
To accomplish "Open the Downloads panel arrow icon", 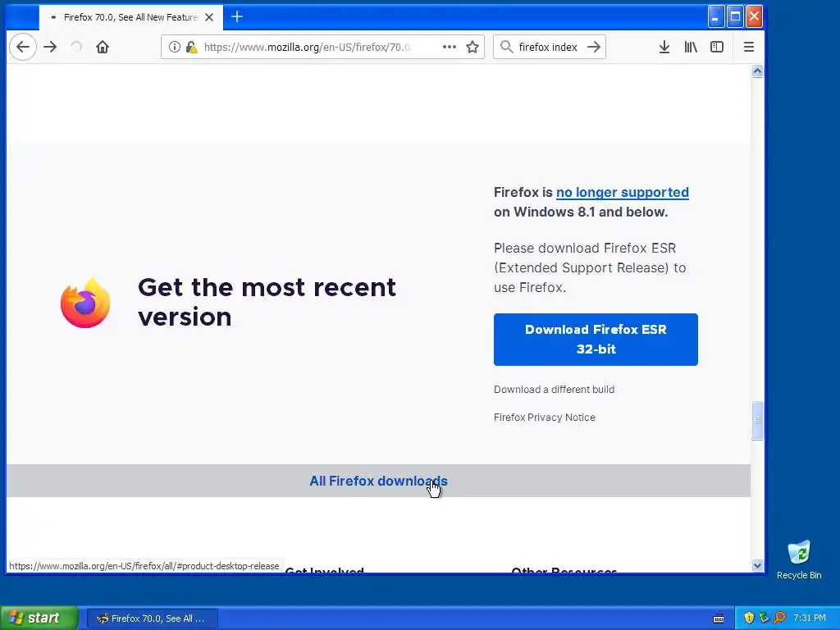I will (x=664, y=47).
